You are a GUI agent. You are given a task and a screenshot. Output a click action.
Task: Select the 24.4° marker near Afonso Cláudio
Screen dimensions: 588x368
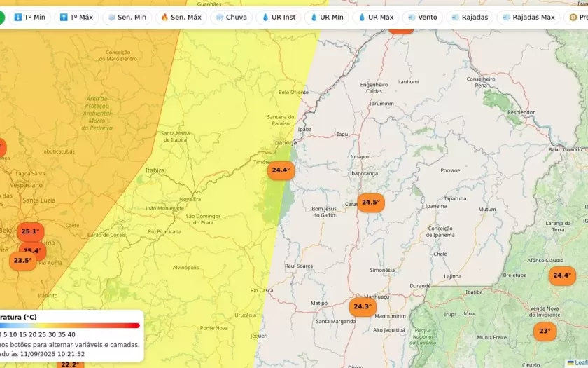point(561,275)
